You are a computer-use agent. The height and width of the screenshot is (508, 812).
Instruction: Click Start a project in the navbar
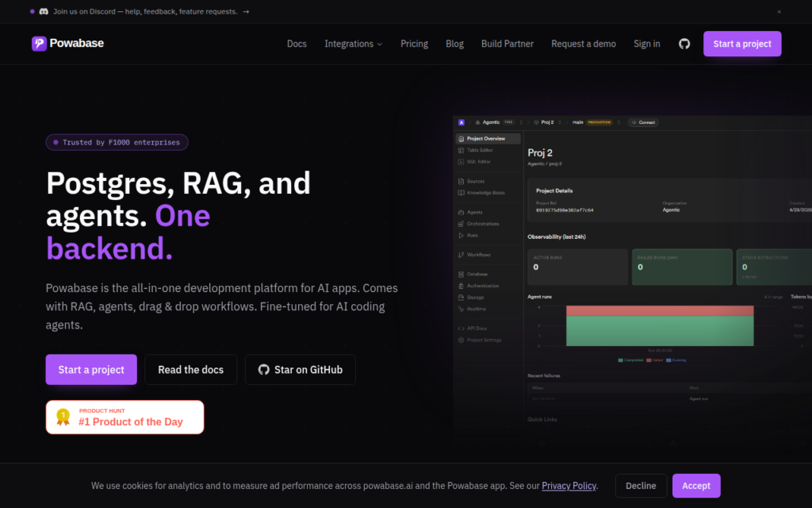point(742,44)
